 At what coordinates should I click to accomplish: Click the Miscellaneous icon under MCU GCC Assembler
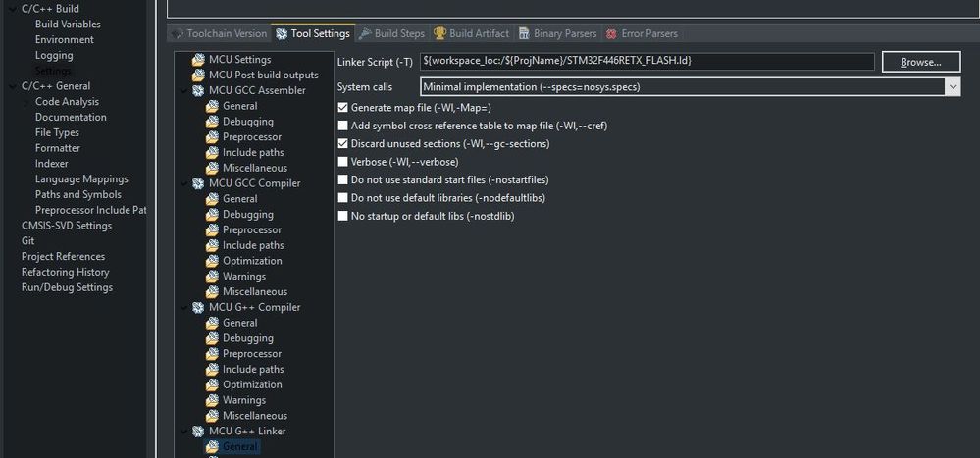coord(212,168)
